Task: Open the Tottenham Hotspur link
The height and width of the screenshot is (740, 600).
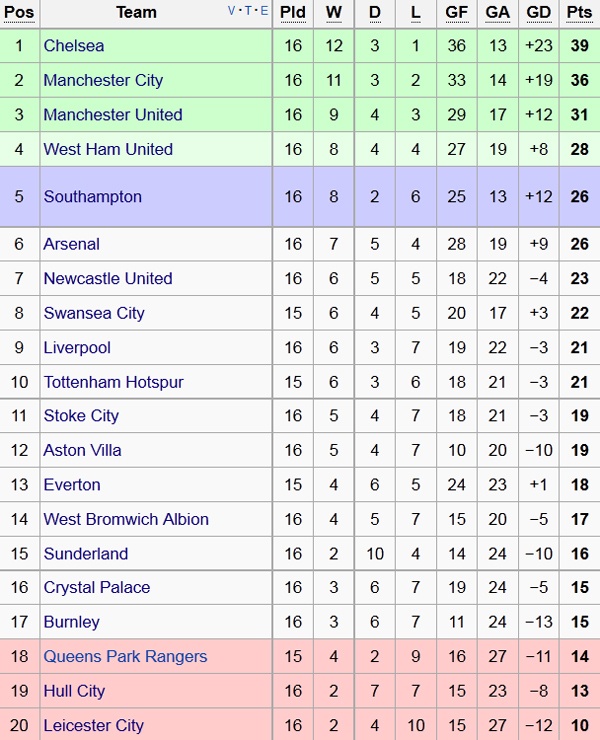Action: pyautogui.click(x=113, y=382)
